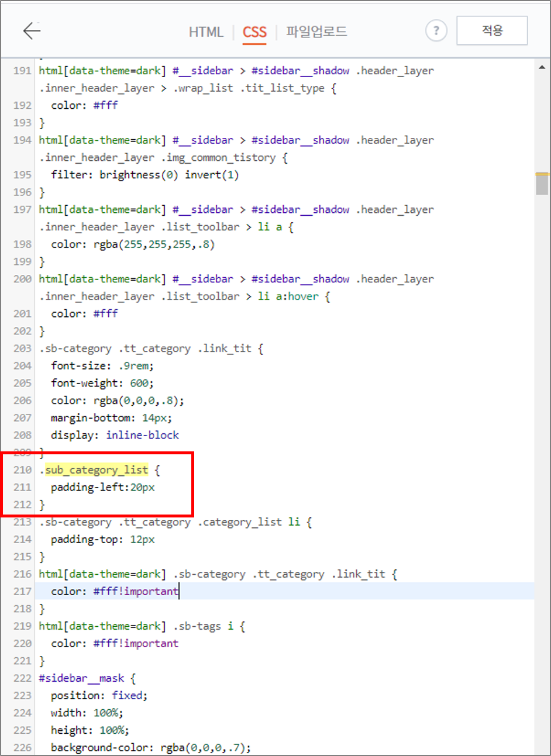Click "color: #fff!important" on line 217
The height and width of the screenshot is (756, 551).
[x=115, y=592]
